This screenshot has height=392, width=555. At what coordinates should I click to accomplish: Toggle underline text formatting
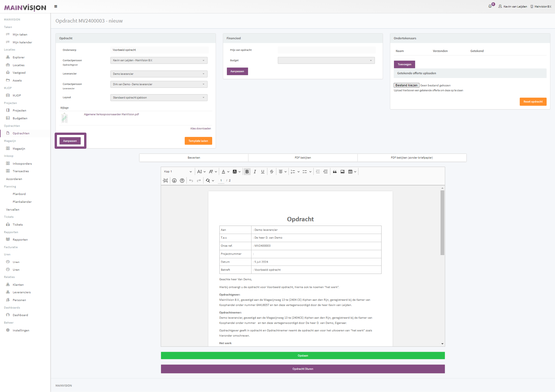pyautogui.click(x=262, y=172)
